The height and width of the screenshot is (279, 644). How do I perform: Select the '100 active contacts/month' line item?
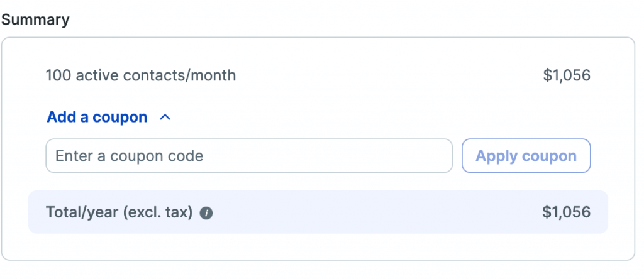[141, 76]
